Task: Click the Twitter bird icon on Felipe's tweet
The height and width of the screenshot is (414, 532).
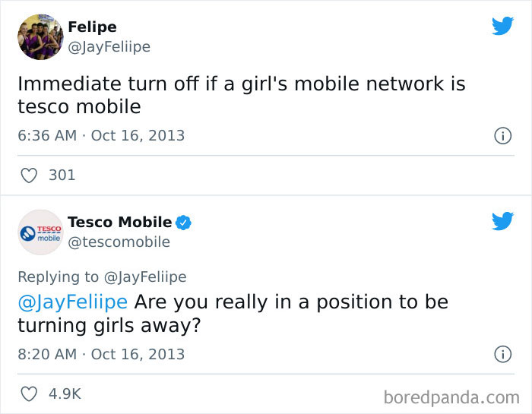Action: point(502,27)
